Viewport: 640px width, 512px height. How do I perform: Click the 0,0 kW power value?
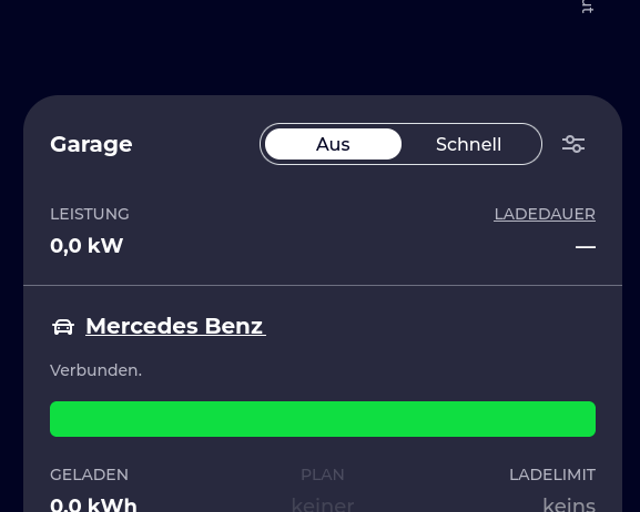coord(87,245)
